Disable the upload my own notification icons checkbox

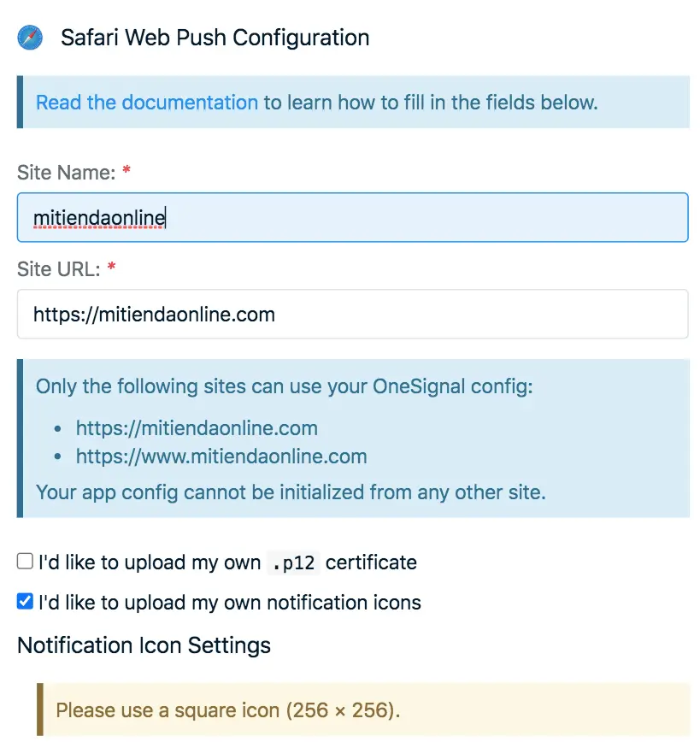click(24, 601)
